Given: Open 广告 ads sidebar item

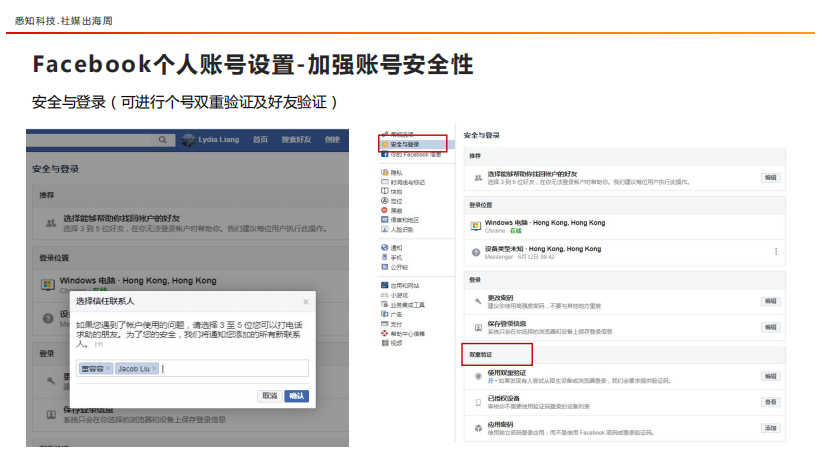Looking at the screenshot, I should pos(392,315).
